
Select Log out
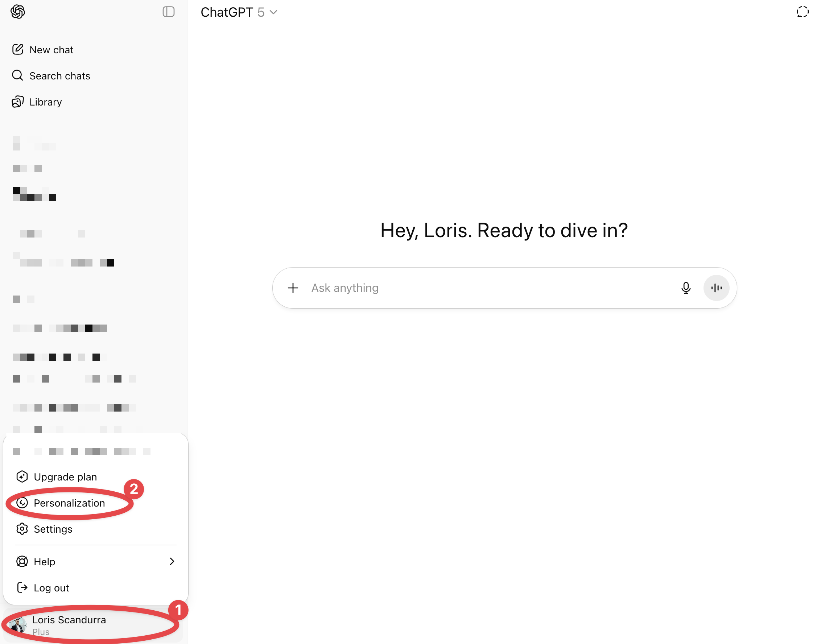pyautogui.click(x=95, y=587)
